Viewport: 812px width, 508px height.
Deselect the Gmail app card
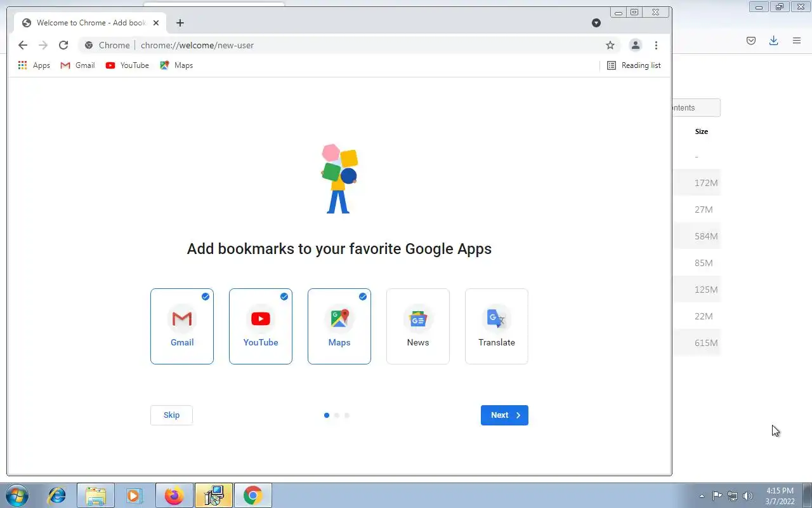tap(182, 326)
